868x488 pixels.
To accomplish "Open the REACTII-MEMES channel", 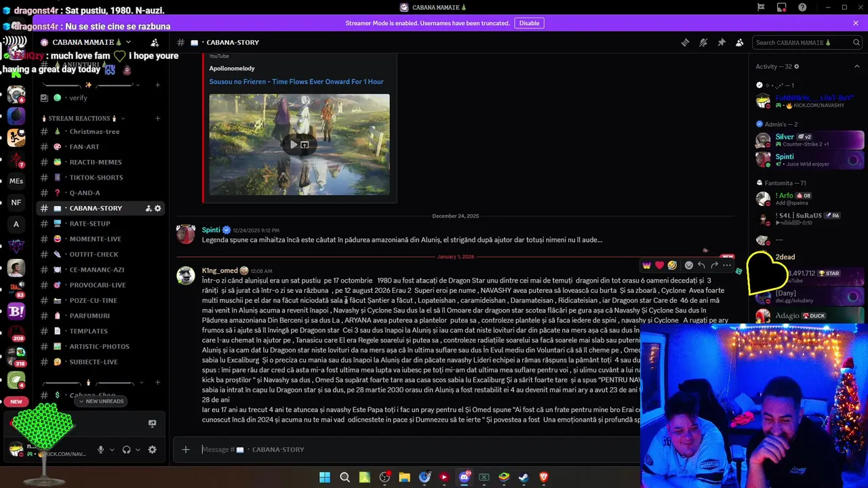I will [x=100, y=162].
